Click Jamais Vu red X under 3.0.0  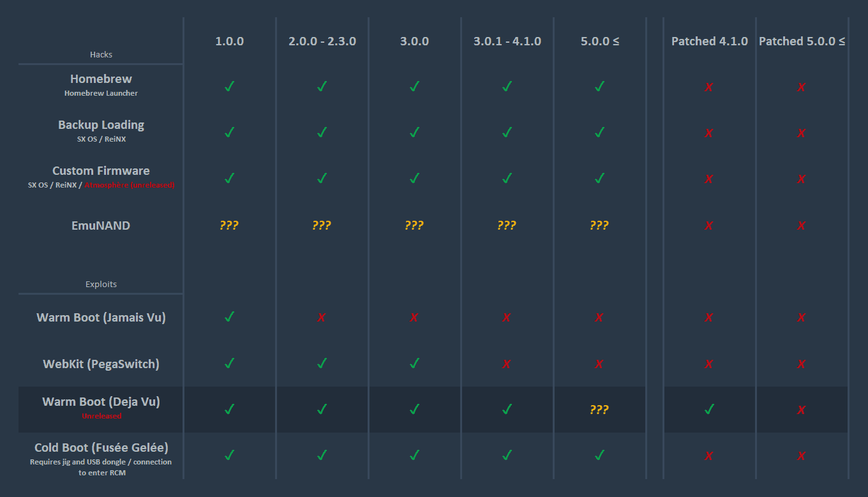point(414,318)
